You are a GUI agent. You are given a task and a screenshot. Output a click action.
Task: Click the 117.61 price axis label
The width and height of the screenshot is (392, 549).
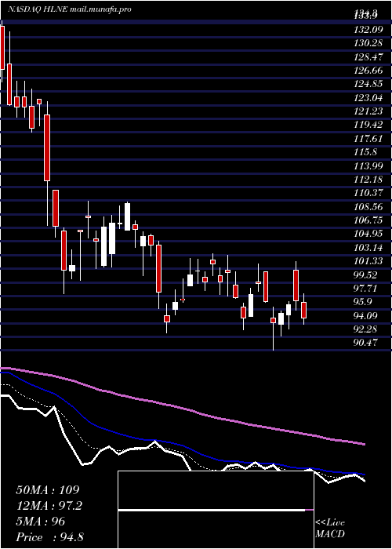pyautogui.click(x=368, y=139)
